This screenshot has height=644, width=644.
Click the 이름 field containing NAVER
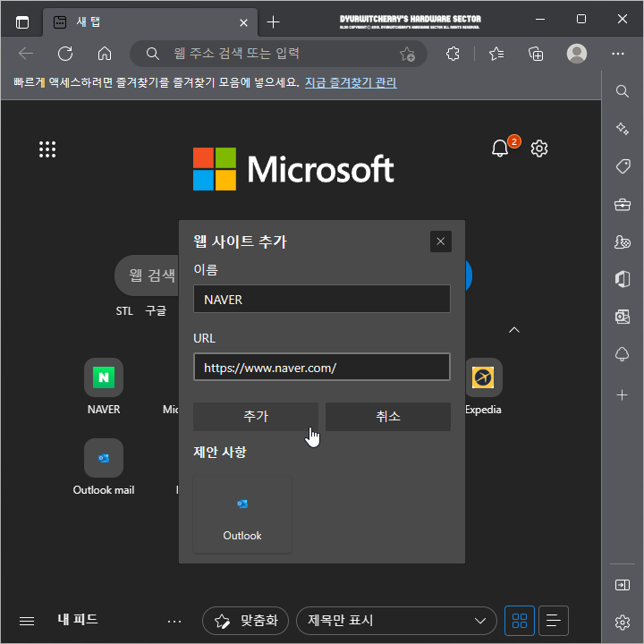pos(322,299)
